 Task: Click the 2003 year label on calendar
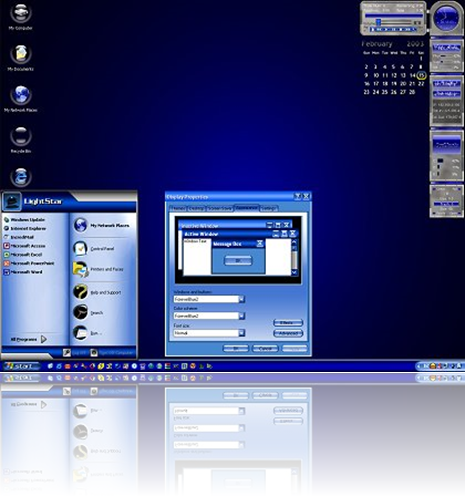point(415,44)
